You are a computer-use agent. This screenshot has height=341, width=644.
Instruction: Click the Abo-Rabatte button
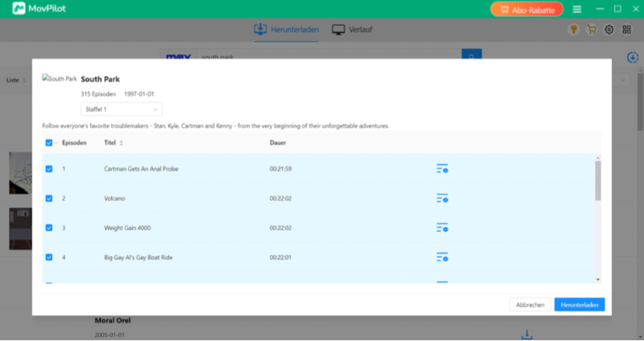527,10
